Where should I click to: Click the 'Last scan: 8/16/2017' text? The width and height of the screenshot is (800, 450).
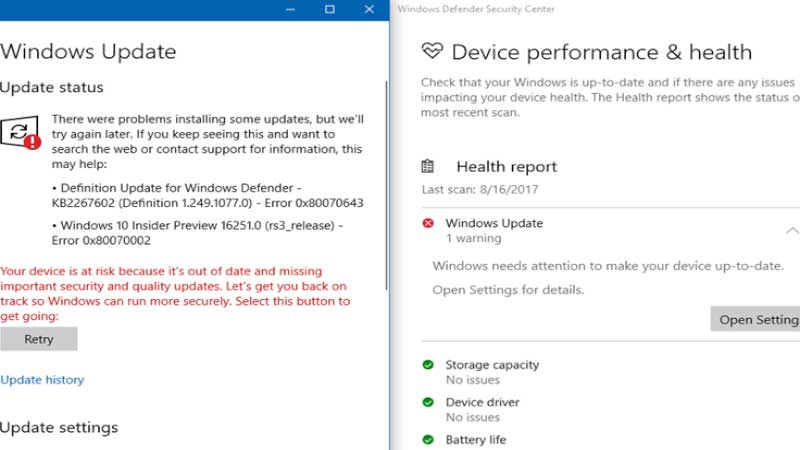click(x=480, y=189)
